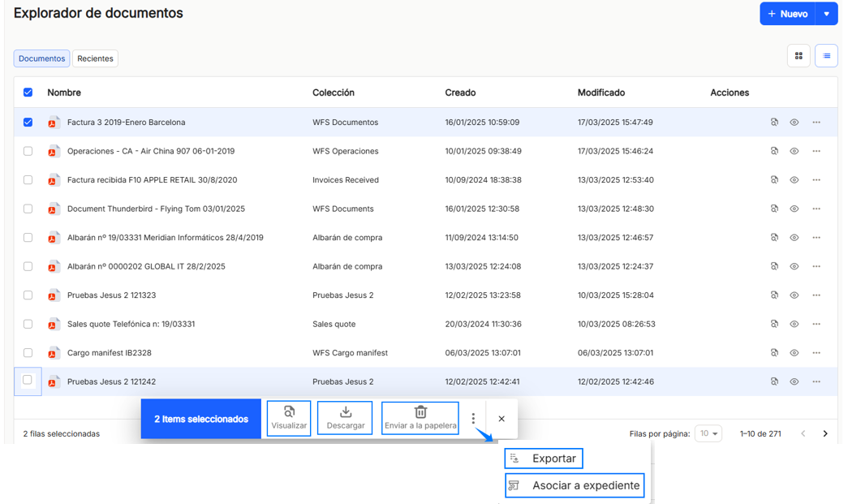Open more actions for Operaciones Air China row
The width and height of the screenshot is (848, 504).
(x=816, y=151)
